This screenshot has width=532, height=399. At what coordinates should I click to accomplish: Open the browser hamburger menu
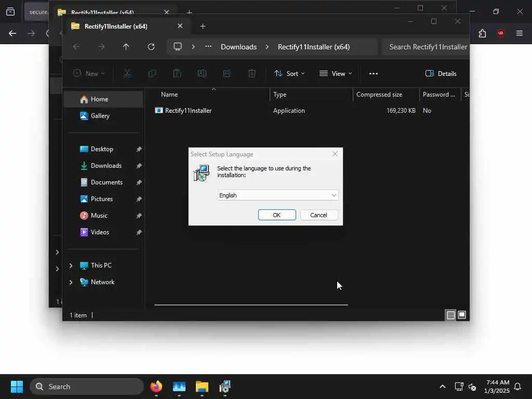[520, 33]
